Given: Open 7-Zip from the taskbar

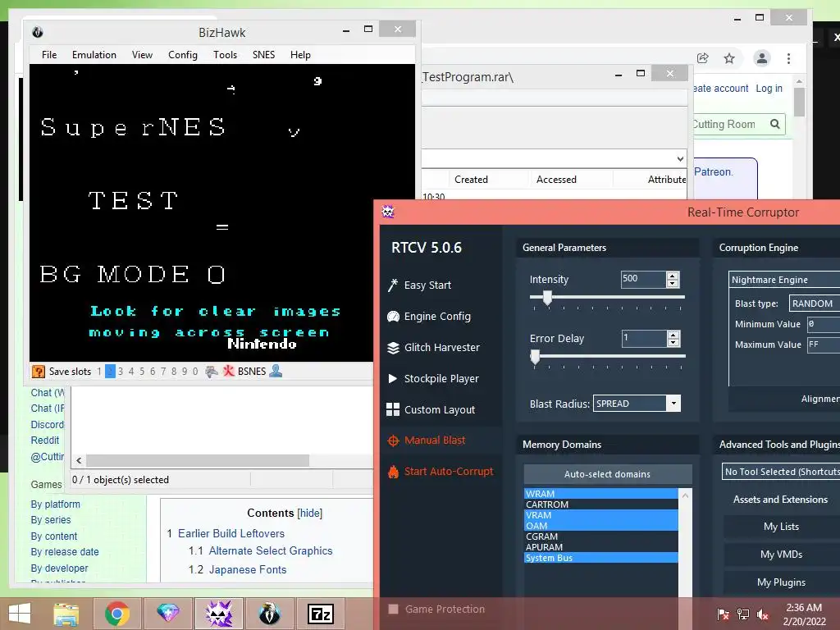Looking at the screenshot, I should pyautogui.click(x=321, y=614).
